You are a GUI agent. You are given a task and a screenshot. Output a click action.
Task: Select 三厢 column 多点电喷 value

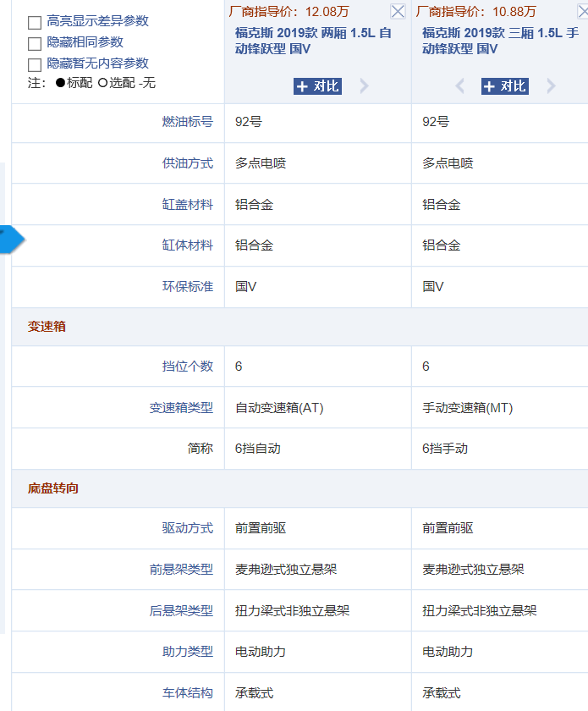coord(448,163)
